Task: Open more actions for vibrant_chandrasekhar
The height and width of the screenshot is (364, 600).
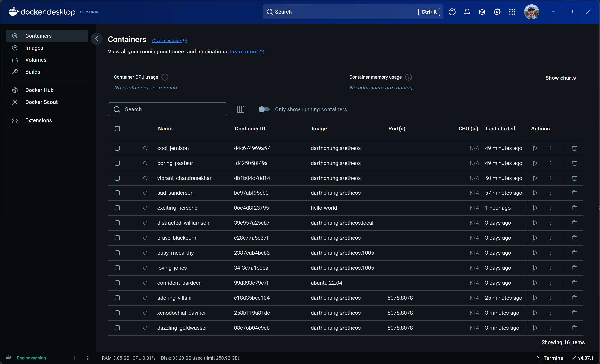Action: 550,178
